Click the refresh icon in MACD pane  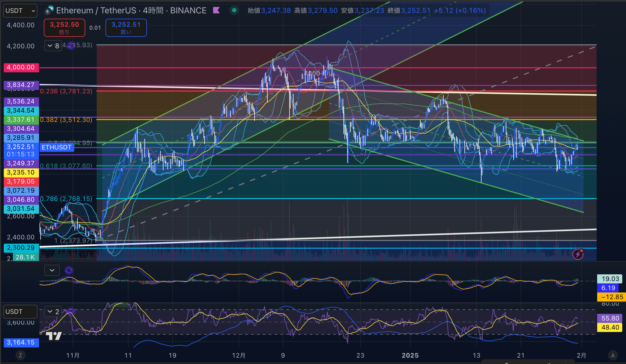pos(69,270)
